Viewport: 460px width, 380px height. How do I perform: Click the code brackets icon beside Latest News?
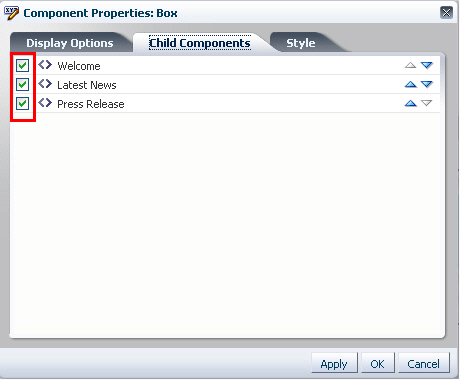pos(45,84)
